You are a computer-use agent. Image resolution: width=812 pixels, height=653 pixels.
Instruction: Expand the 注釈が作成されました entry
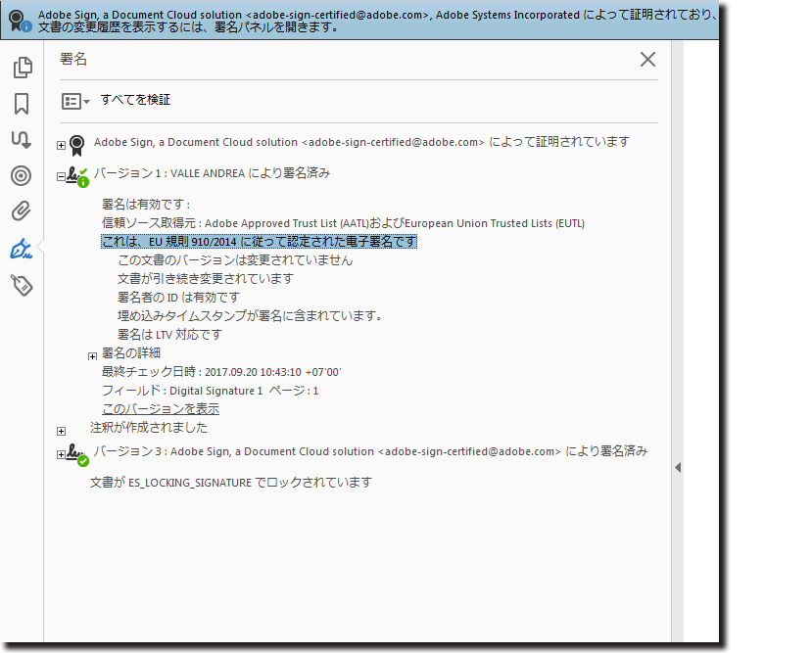(61, 431)
